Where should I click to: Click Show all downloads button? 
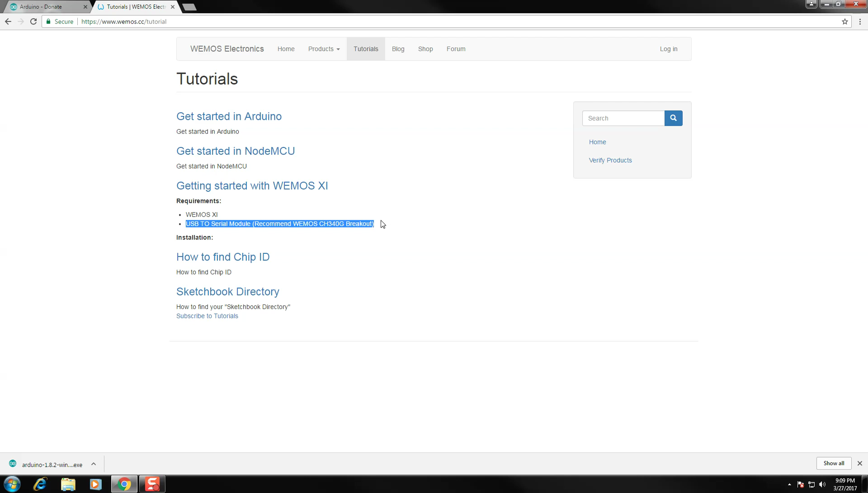tap(834, 463)
